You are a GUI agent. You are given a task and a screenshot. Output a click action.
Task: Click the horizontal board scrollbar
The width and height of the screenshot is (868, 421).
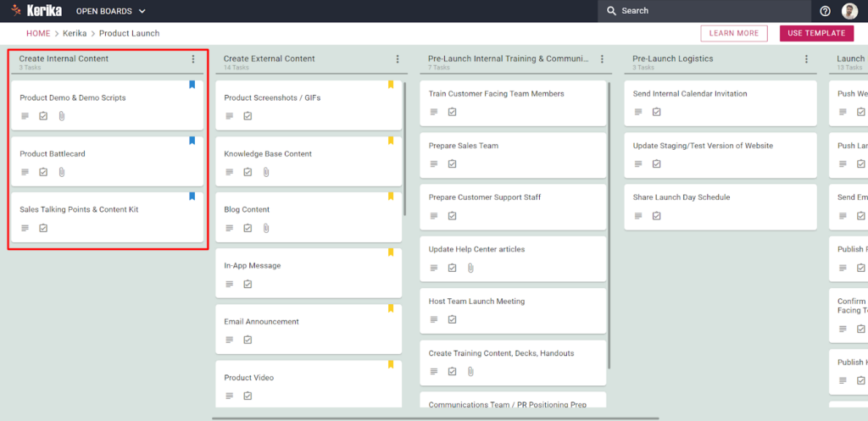435,418
